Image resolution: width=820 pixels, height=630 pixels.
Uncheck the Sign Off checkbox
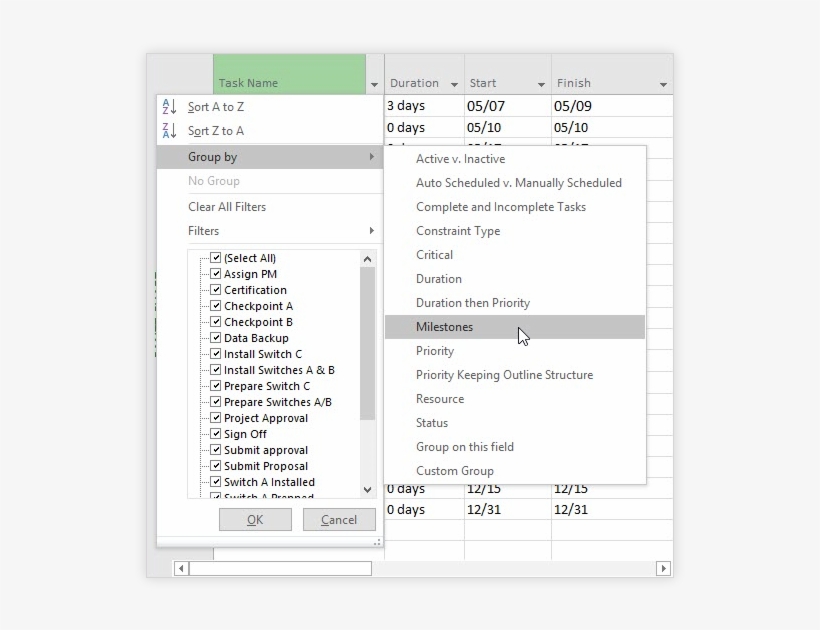[x=215, y=433]
